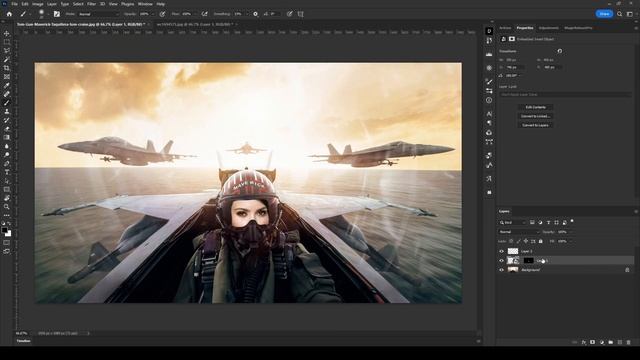Open the painting Mode dropdown

(98, 14)
